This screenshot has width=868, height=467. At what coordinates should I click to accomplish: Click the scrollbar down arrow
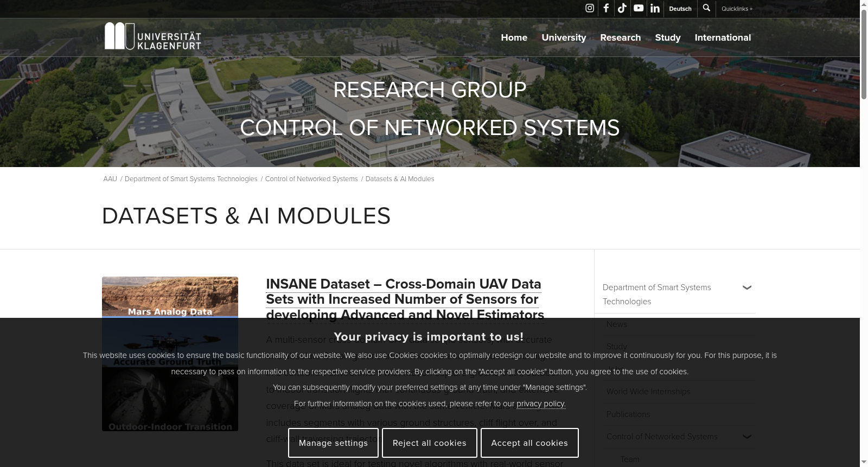(x=864, y=463)
